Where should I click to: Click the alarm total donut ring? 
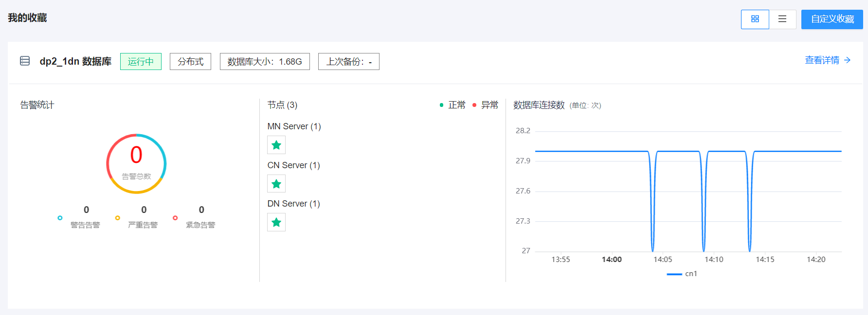136,163
